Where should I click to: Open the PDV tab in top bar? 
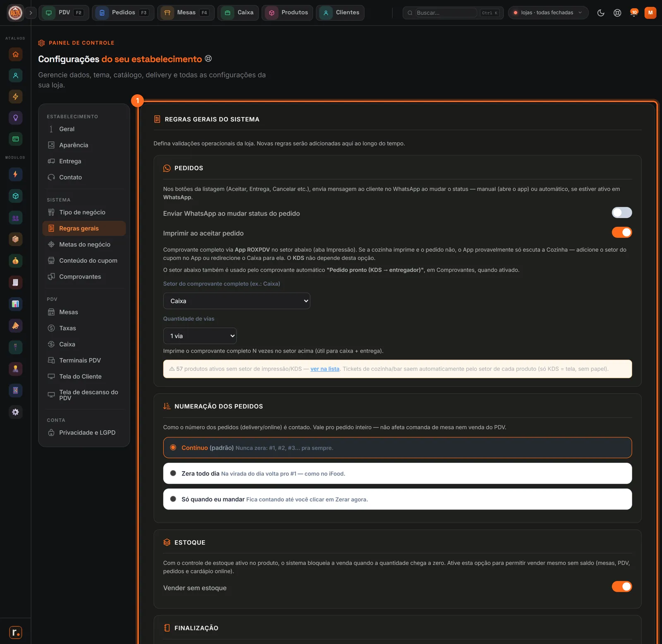point(64,13)
